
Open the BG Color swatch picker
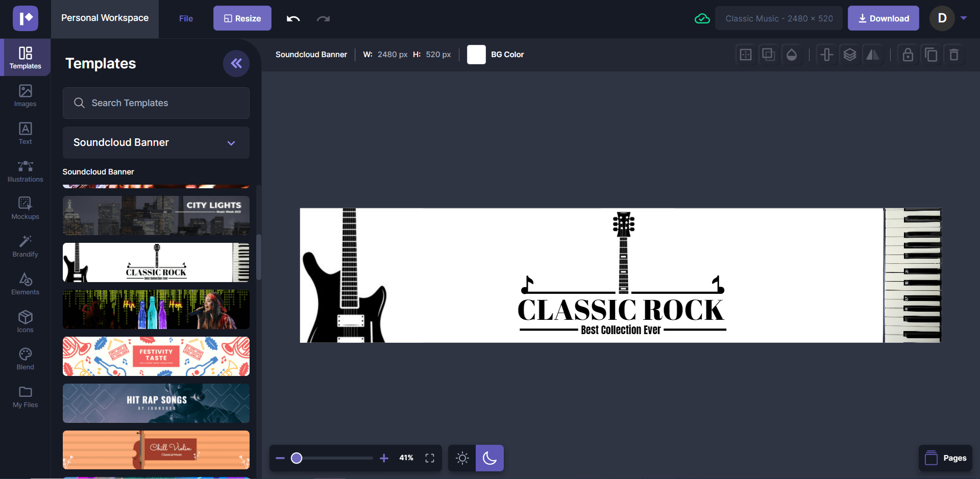click(476, 54)
